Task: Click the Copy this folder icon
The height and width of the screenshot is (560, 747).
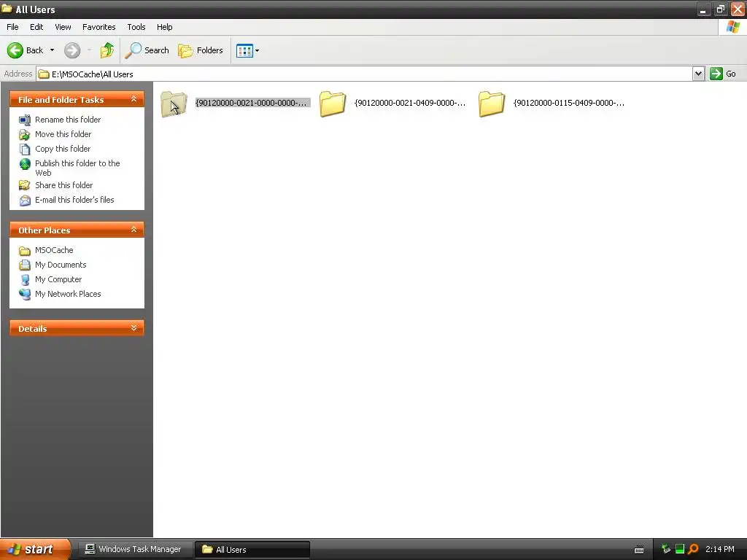Action: 25,149
